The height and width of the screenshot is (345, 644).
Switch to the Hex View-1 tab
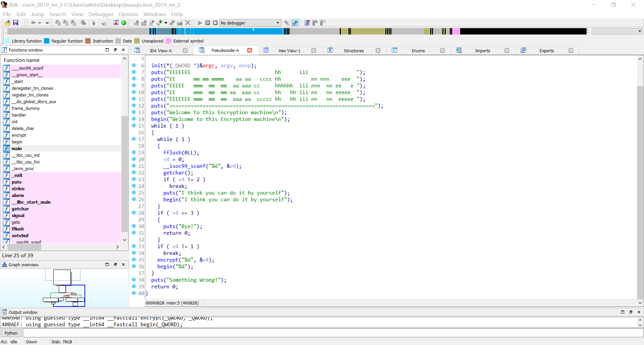click(x=289, y=51)
